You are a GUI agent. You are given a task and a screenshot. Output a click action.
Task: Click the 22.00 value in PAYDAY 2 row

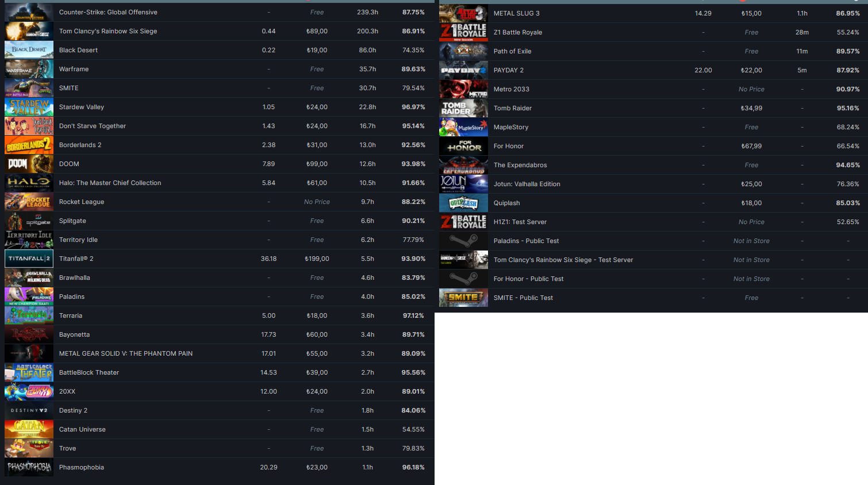(703, 70)
